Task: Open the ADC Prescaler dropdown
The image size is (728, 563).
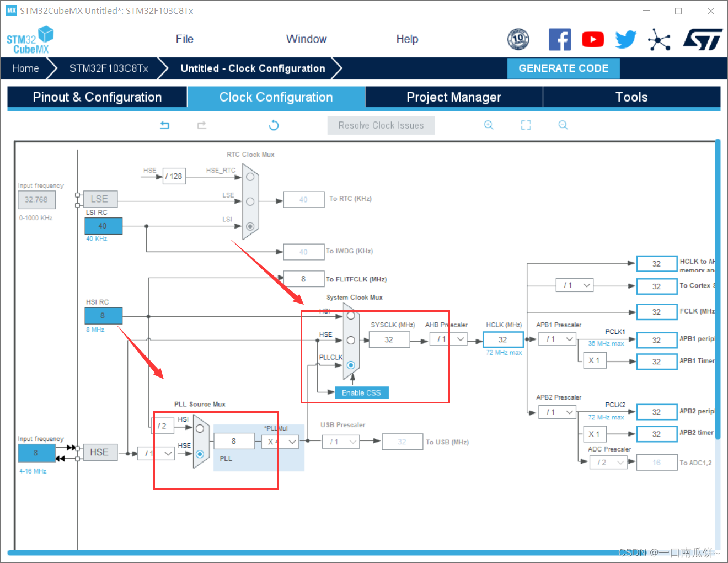Action: coord(609,463)
